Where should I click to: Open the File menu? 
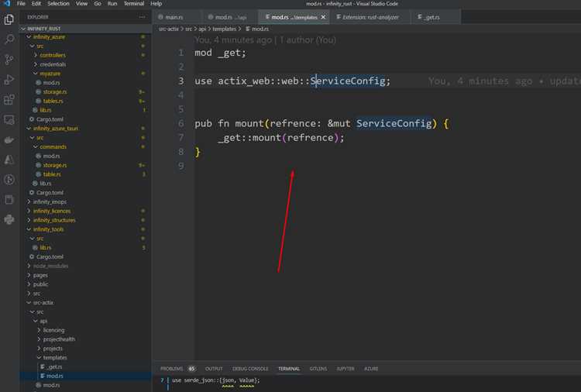(x=21, y=3)
